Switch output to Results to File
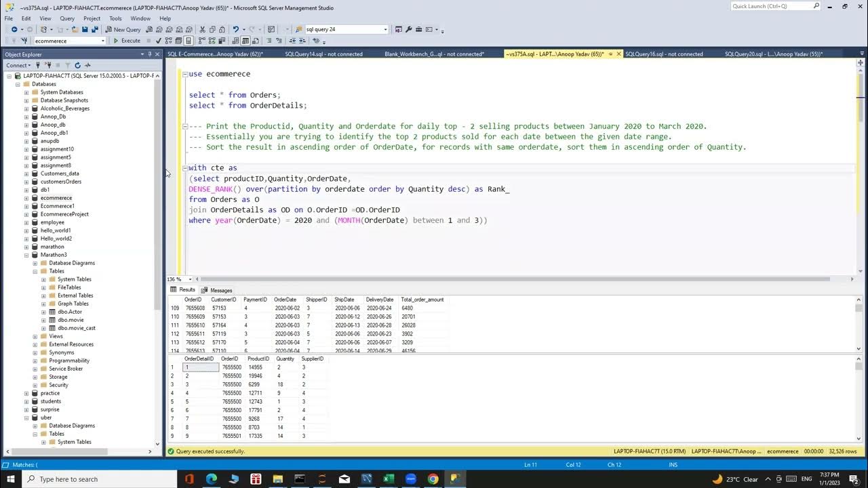Image resolution: width=868 pixels, height=488 pixels. pyautogui.click(x=255, y=41)
